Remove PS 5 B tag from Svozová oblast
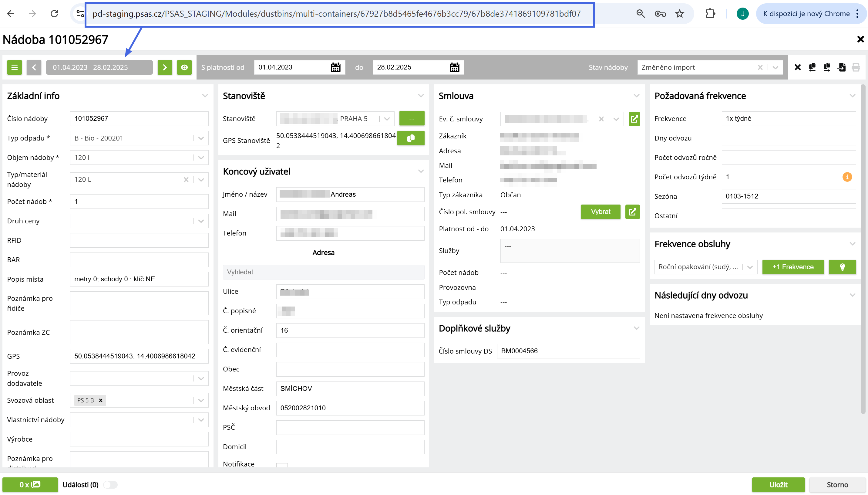Screen dimensions: 868x495 click(101, 400)
